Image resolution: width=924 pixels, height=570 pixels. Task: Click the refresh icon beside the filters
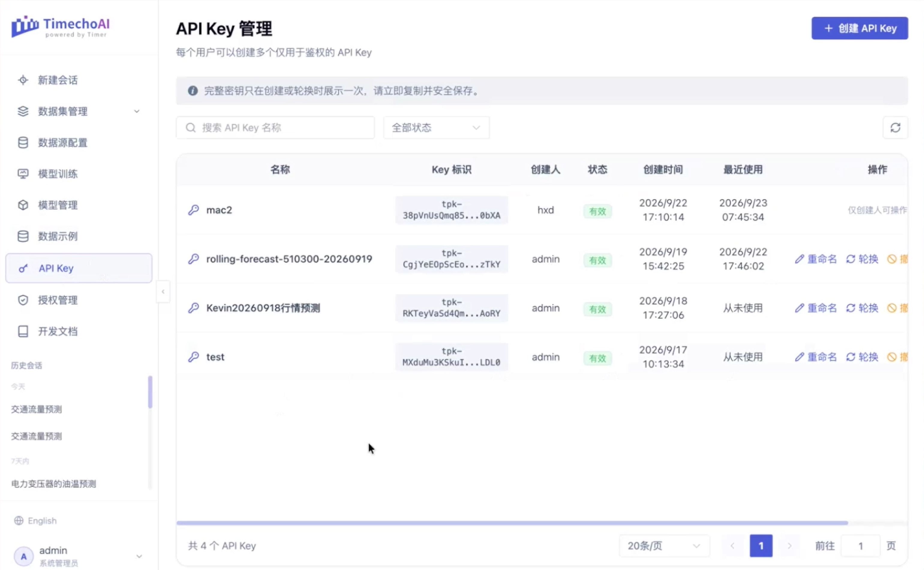tap(895, 128)
